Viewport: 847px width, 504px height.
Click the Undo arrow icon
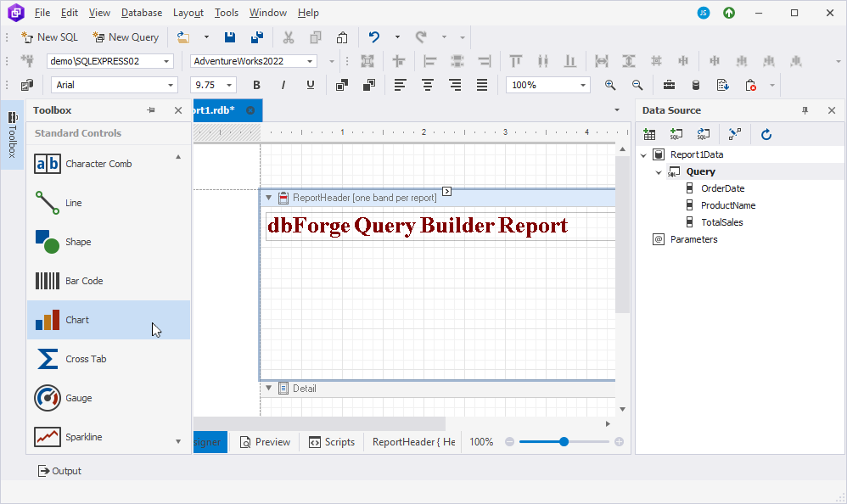[373, 37]
